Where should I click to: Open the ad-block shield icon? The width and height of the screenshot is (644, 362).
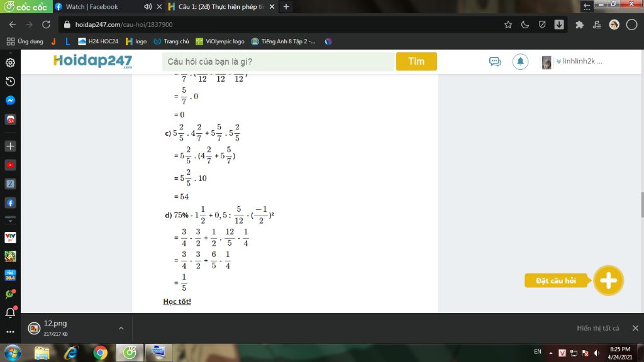(x=542, y=25)
